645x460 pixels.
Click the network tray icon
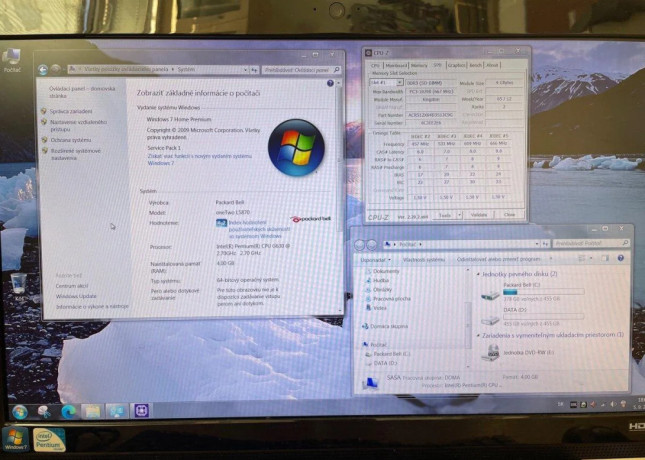tap(603, 404)
